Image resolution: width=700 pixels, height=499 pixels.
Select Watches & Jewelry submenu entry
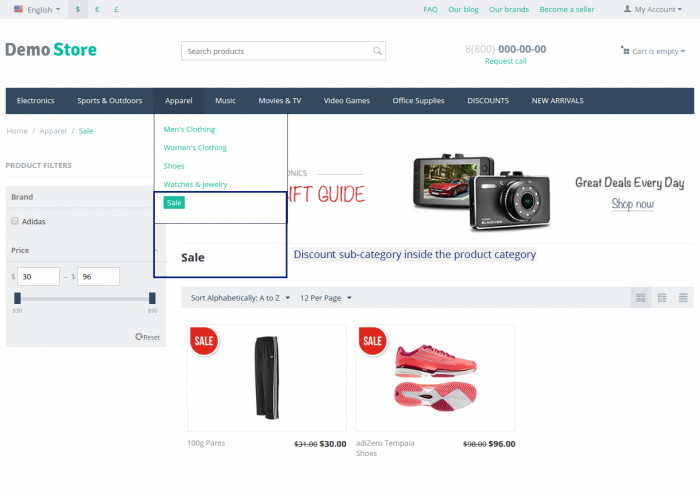click(195, 184)
